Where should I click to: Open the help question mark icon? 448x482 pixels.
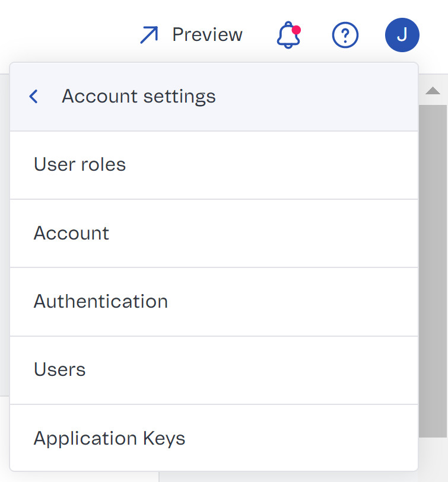[345, 36]
